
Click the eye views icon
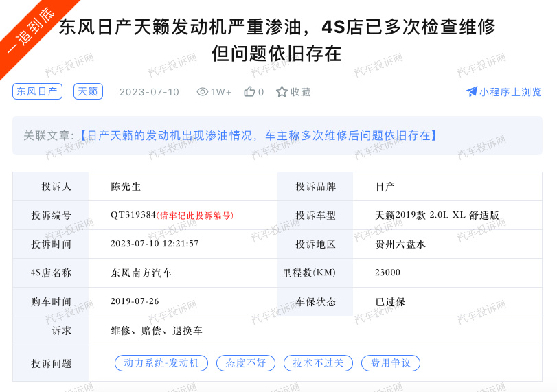203,92
